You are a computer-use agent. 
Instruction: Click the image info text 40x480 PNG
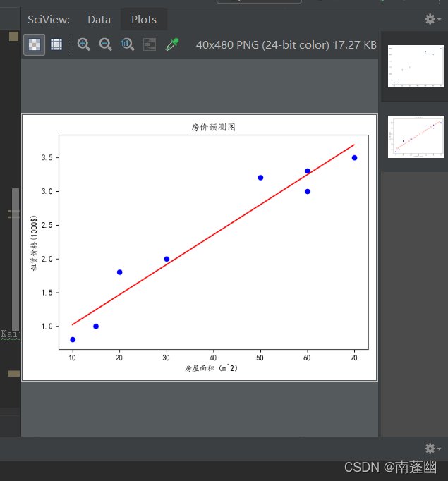point(286,45)
